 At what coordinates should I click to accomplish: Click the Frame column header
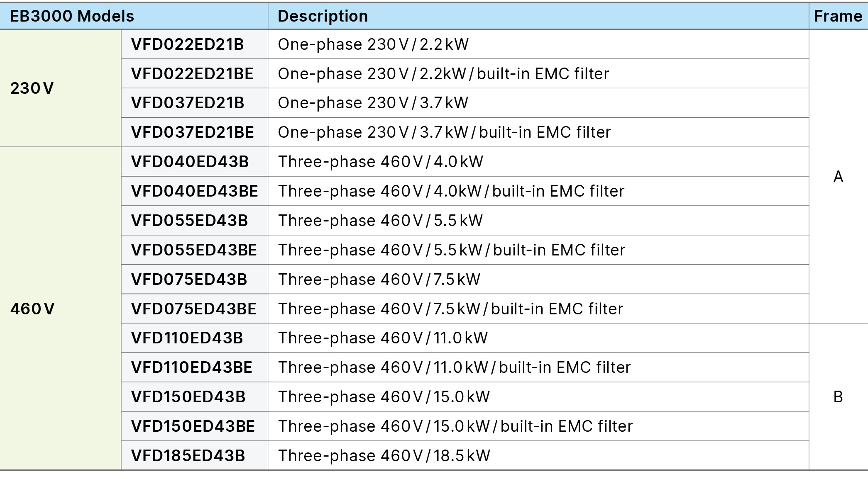point(838,16)
